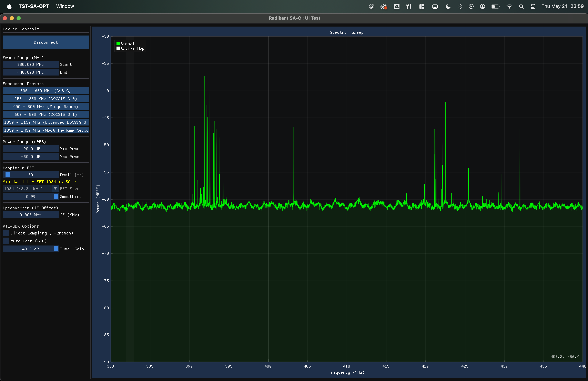The height and width of the screenshot is (381, 588).
Task: Check the battery status icon
Action: click(495, 6)
